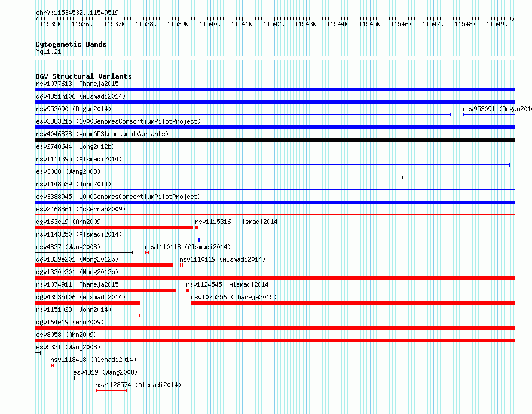The image size is (532, 414).
Task: Select the nsv4046878 gnomADStructuralVariants label
Action: point(102,134)
